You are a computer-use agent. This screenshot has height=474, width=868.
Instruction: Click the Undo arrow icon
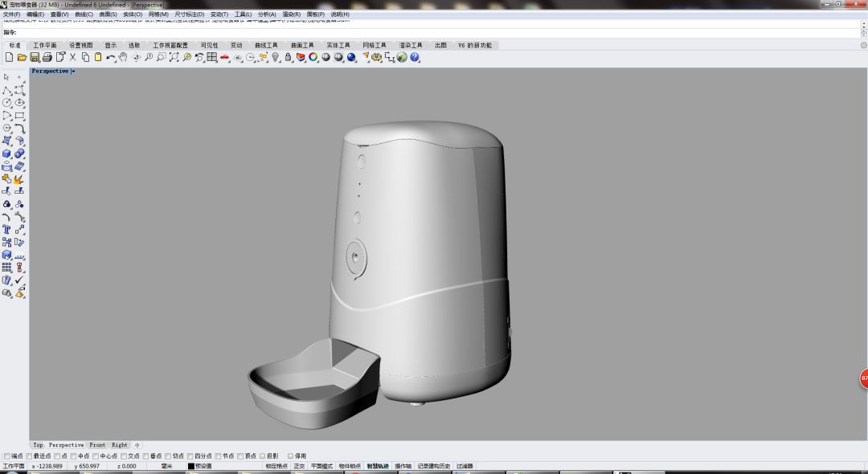click(111, 57)
